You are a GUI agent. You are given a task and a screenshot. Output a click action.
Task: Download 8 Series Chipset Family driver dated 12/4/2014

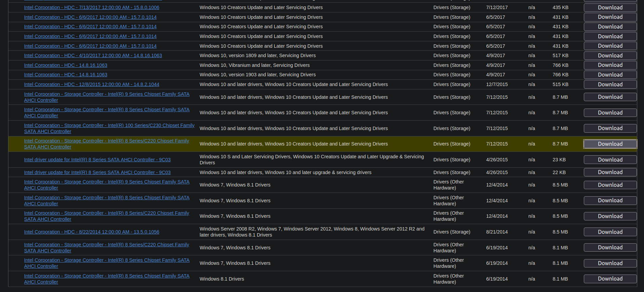[610, 200]
